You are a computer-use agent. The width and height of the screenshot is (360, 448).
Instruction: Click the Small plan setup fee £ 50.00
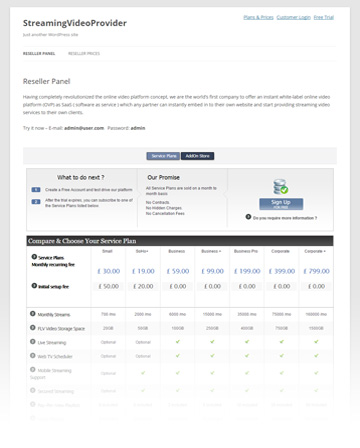point(109,286)
